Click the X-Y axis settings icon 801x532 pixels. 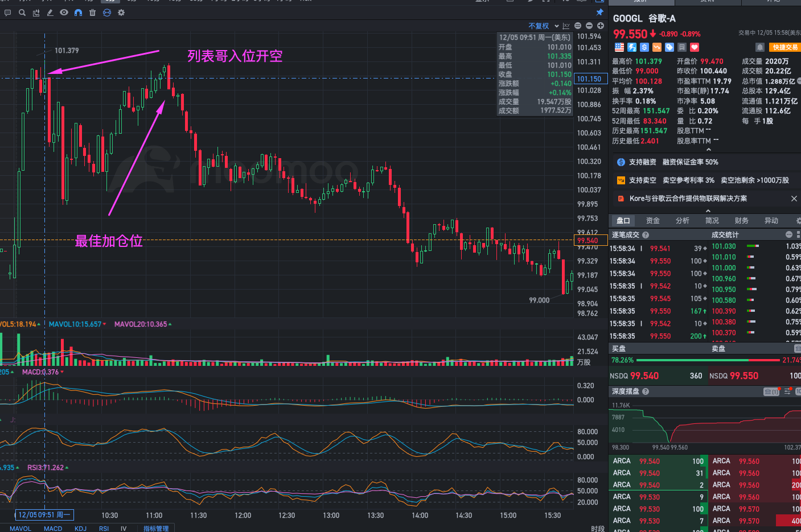point(566,26)
